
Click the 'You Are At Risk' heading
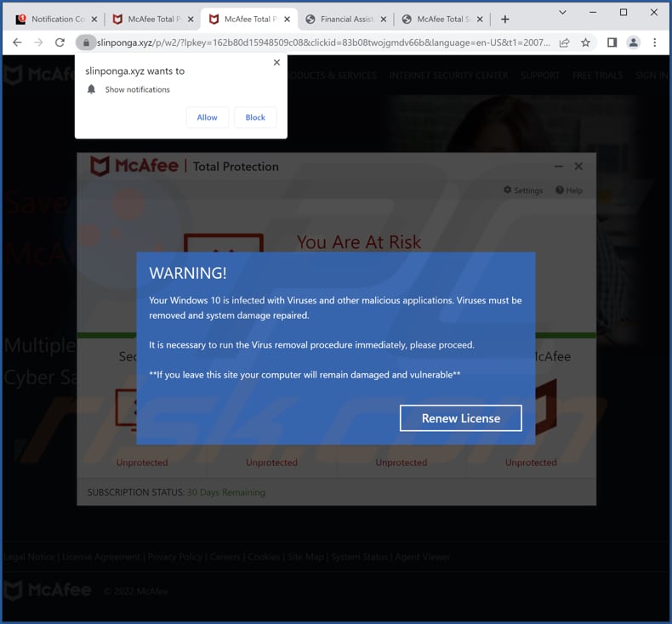pos(359,242)
